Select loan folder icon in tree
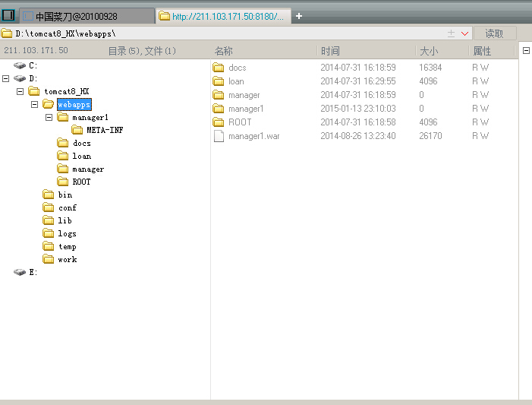Screen dimensions: 532x405 click(63, 156)
